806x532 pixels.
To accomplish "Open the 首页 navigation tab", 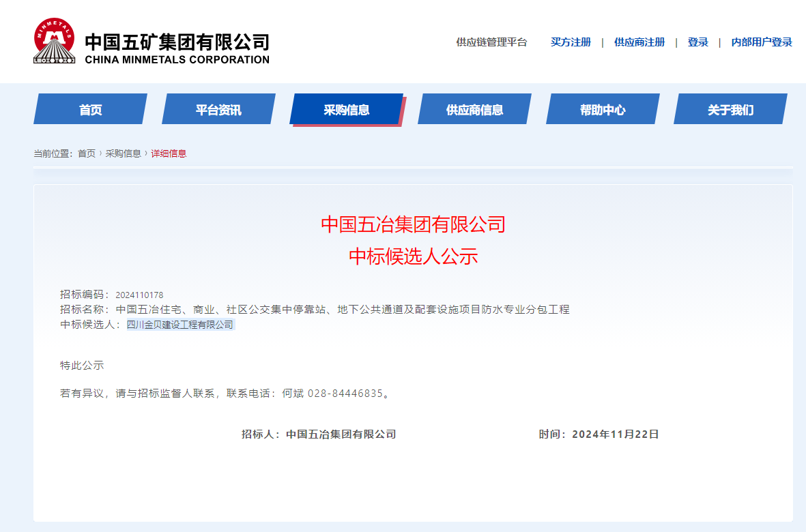I will coord(90,110).
